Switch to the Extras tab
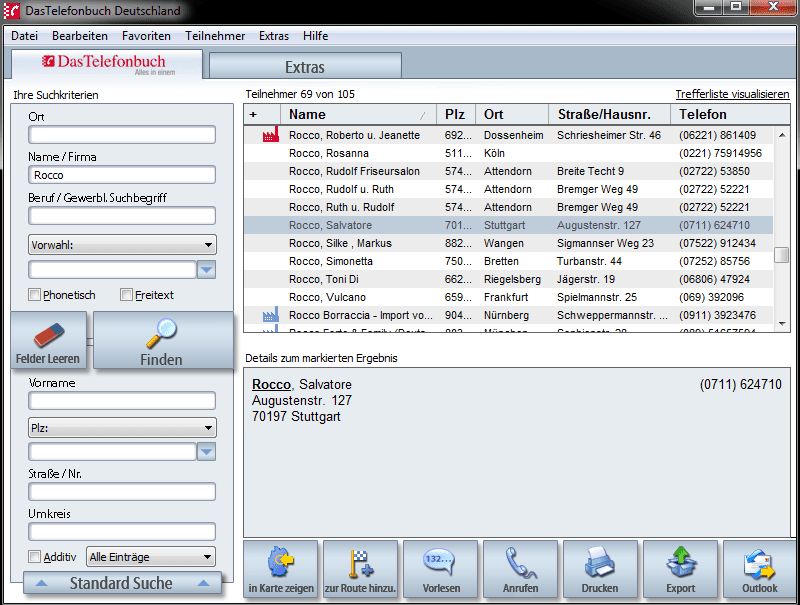 click(305, 68)
